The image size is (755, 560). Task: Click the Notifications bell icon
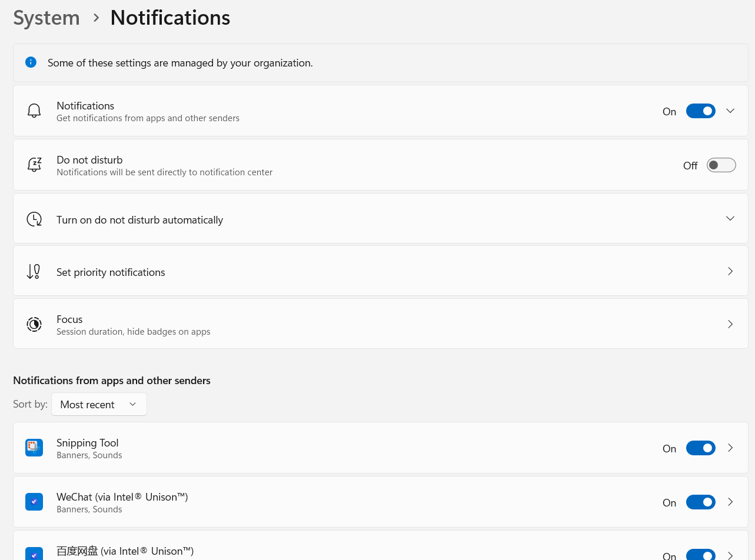34,111
